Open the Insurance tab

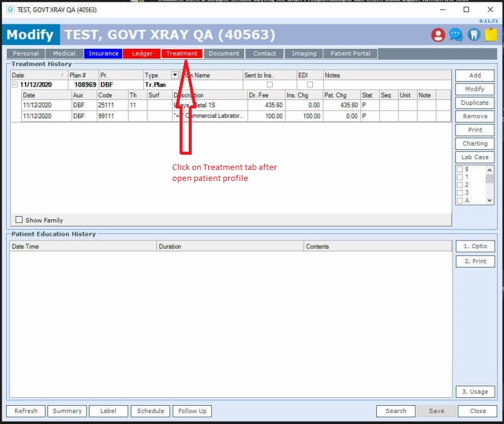pyautogui.click(x=103, y=54)
